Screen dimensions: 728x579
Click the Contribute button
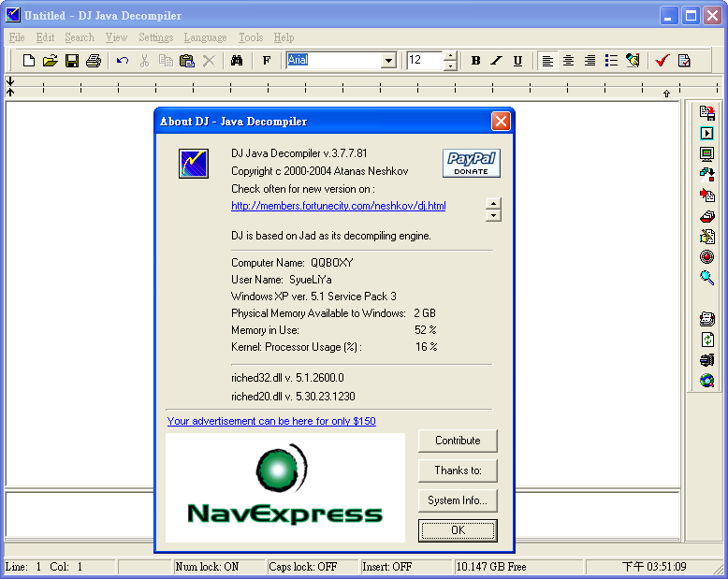[458, 441]
